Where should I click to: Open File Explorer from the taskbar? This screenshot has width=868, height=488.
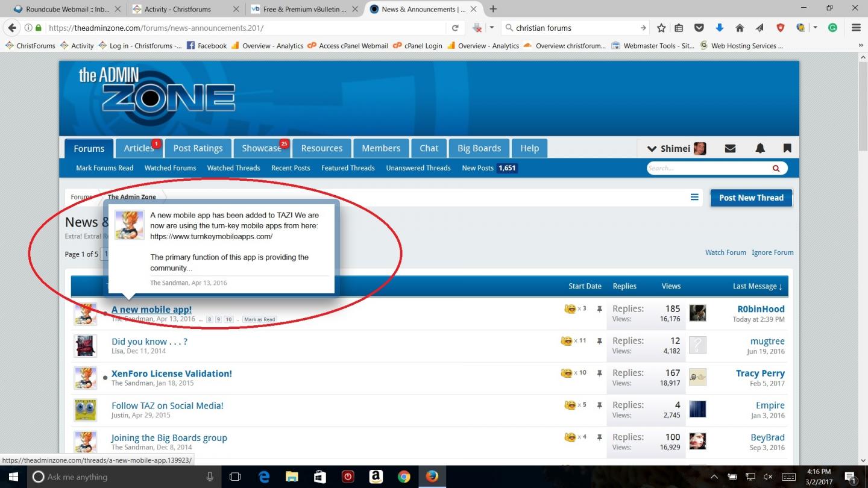click(x=292, y=477)
